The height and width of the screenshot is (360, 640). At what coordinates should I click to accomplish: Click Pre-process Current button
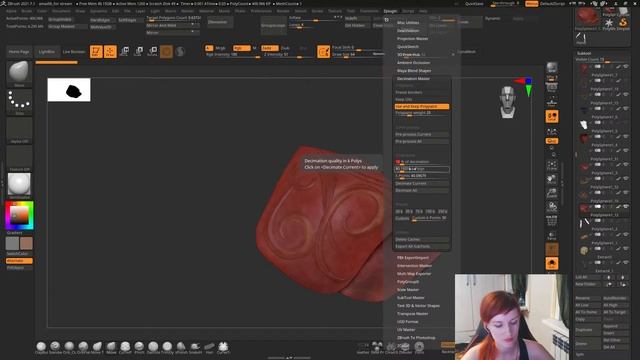(422, 134)
